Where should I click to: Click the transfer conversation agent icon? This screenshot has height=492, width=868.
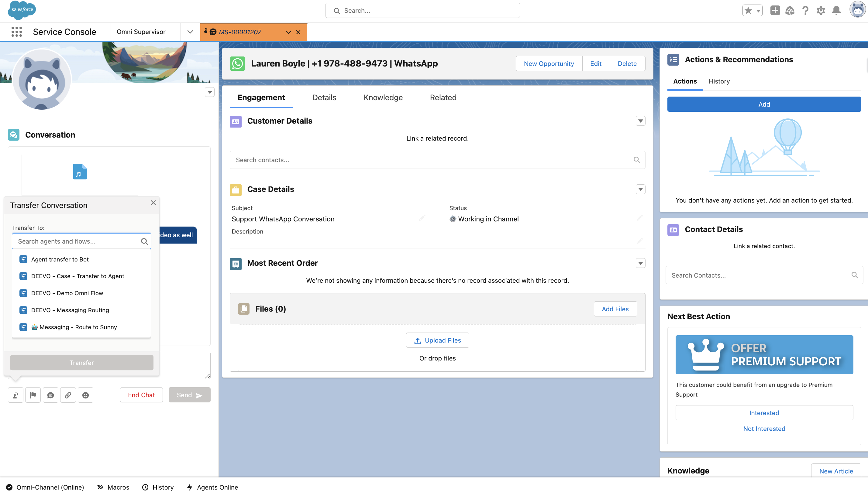[15, 395]
